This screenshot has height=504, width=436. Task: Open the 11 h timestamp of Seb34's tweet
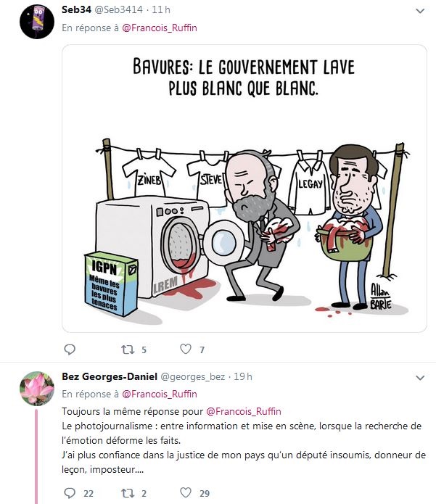pos(161,9)
